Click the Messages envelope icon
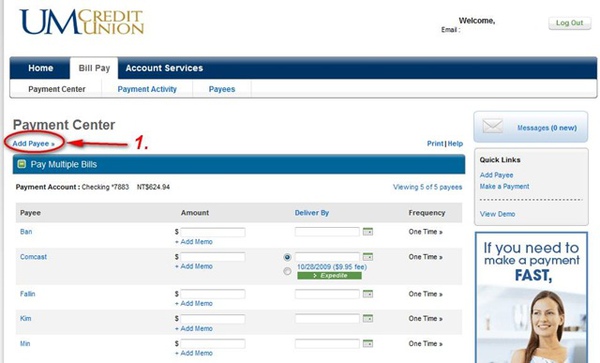This screenshot has height=363, width=600. click(492, 126)
